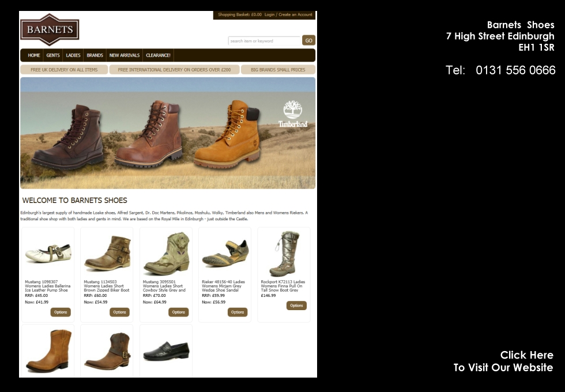The width and height of the screenshot is (565, 392).
Task: Click Free International Delivery Over £200 banner
Action: (x=174, y=70)
